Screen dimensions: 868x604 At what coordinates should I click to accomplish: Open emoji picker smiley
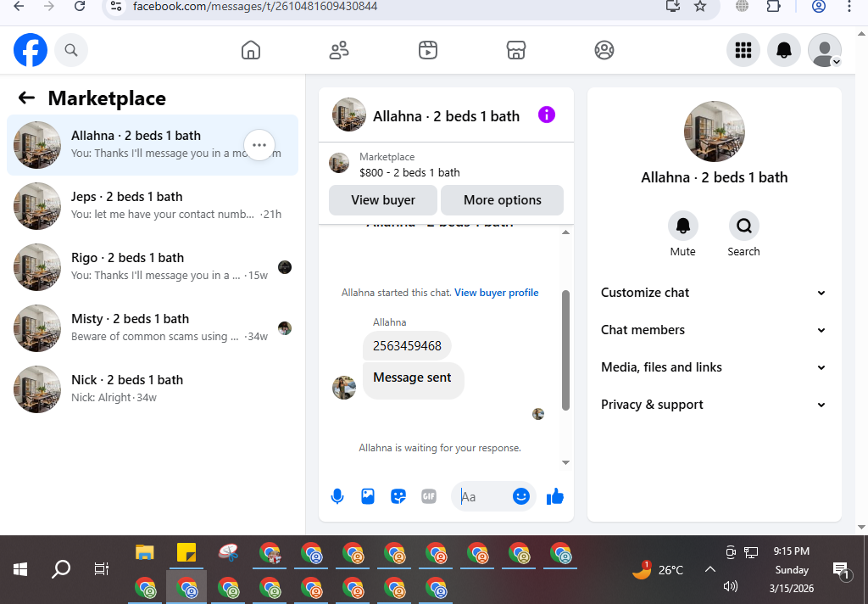point(521,496)
